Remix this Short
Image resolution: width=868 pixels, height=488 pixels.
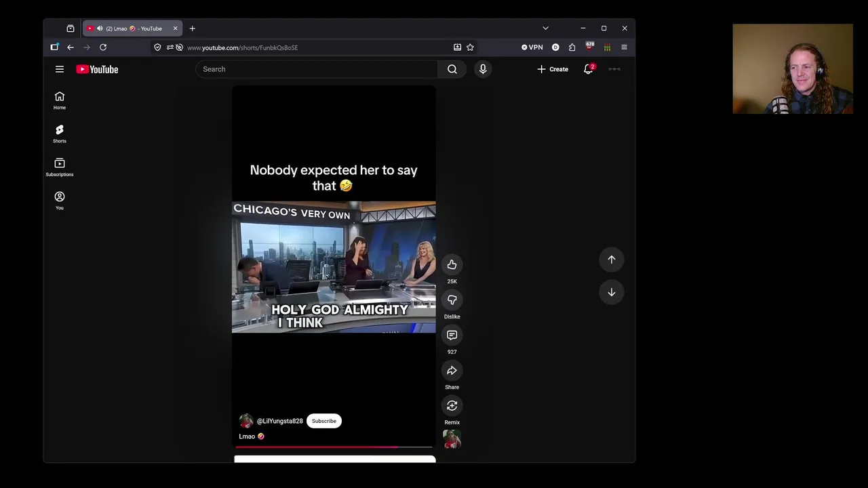pyautogui.click(x=452, y=406)
